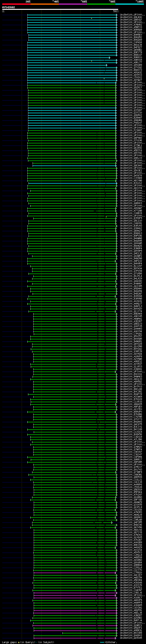The height and width of the screenshot is (644, 146).
Task: Select the UniRef100_Q87IY8 label
Action: [131, 533]
